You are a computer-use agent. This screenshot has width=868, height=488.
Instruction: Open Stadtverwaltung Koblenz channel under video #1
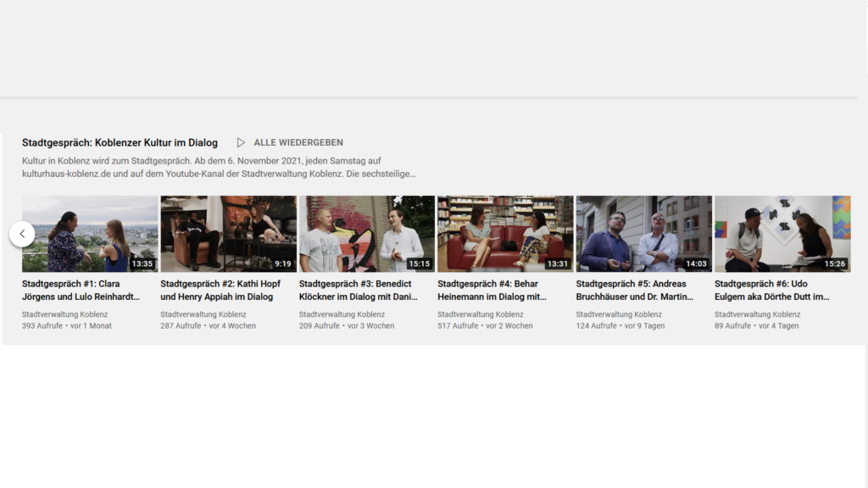64,314
